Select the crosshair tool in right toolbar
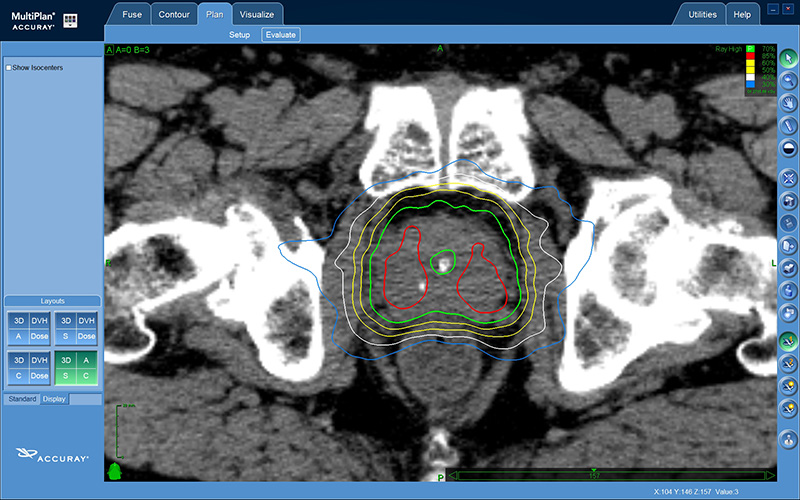The image size is (800, 500). point(788,178)
